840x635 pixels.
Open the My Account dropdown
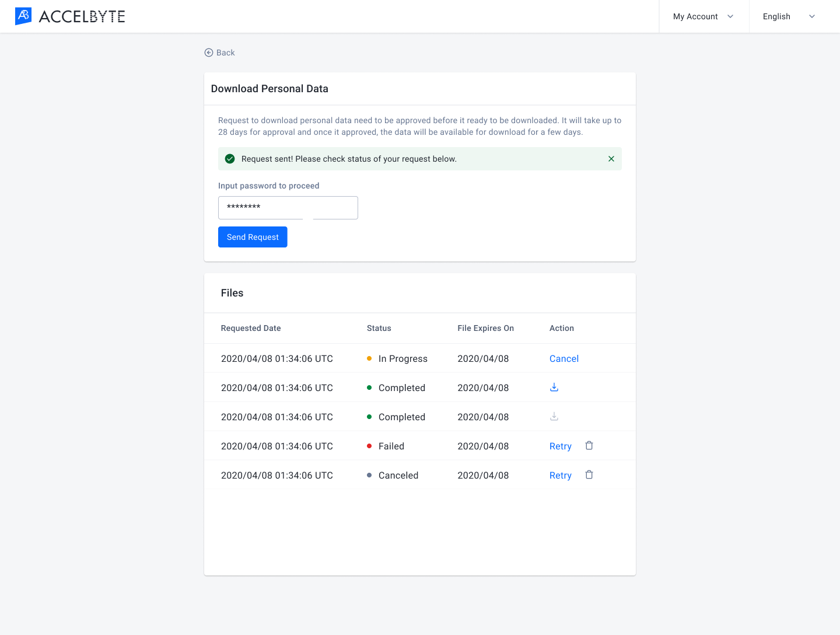pos(703,16)
